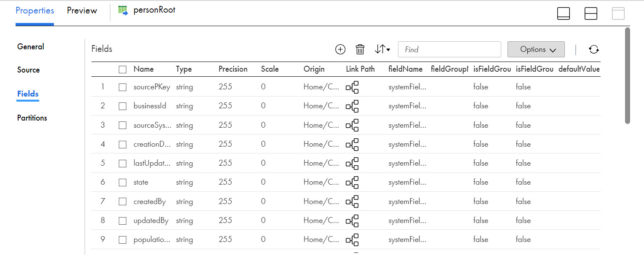Open link path for state row
This screenshot has height=266, width=644.
pyautogui.click(x=352, y=183)
